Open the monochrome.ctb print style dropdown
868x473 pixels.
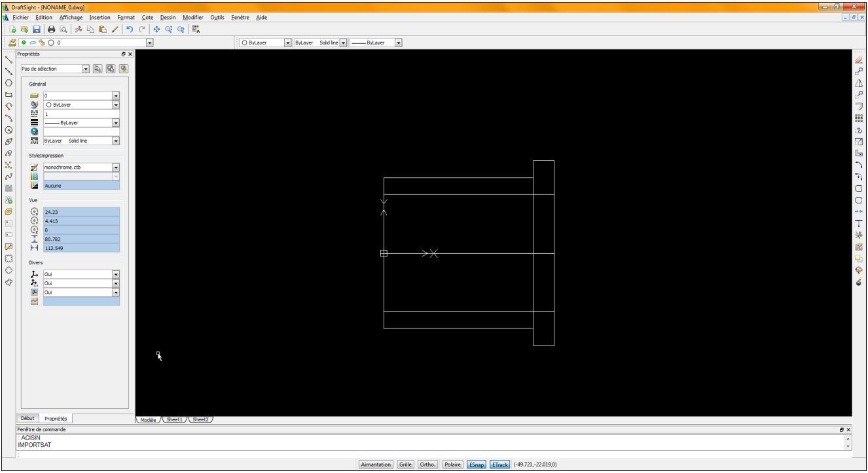[116, 167]
